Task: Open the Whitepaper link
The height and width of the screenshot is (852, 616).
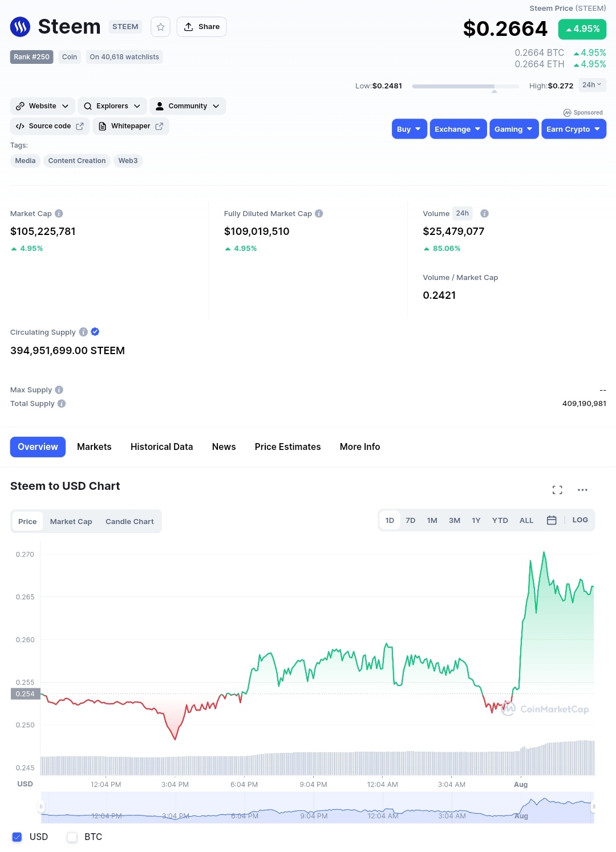Action: [x=131, y=126]
